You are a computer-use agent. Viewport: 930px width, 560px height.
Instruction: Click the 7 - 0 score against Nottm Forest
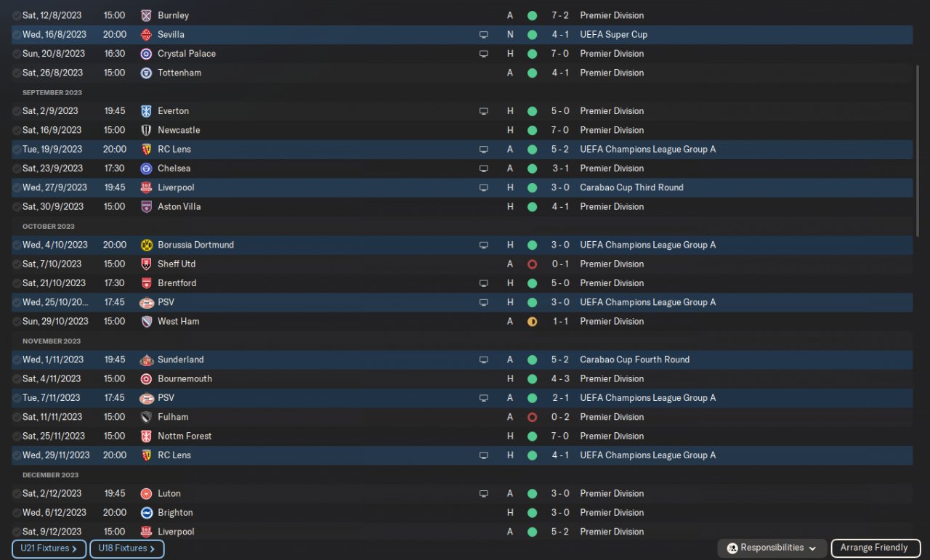tap(559, 437)
